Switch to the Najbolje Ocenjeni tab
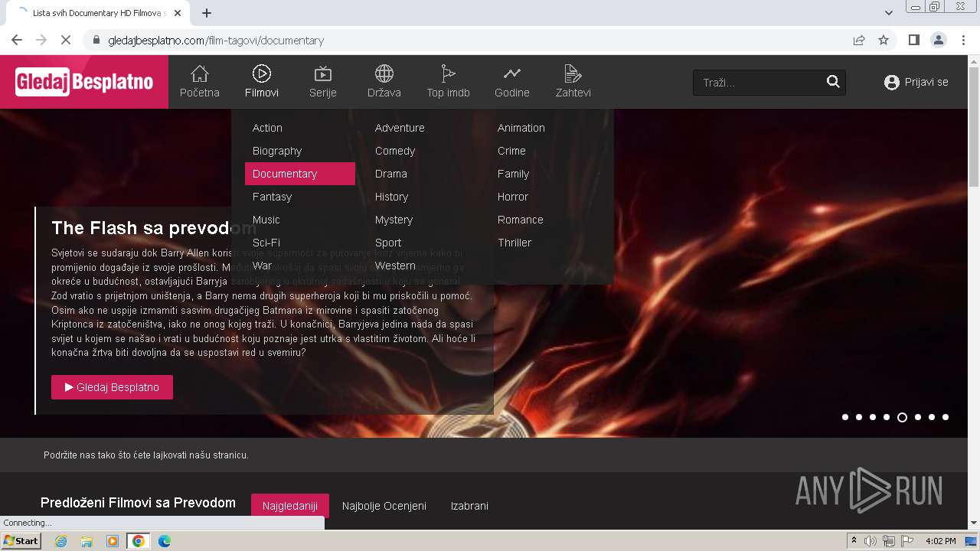The height and width of the screenshot is (551, 980). pos(384,506)
